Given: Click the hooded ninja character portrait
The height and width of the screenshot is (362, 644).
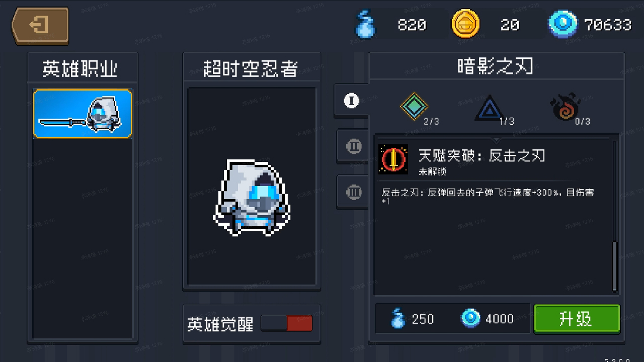Looking at the screenshot, I should tap(251, 198).
